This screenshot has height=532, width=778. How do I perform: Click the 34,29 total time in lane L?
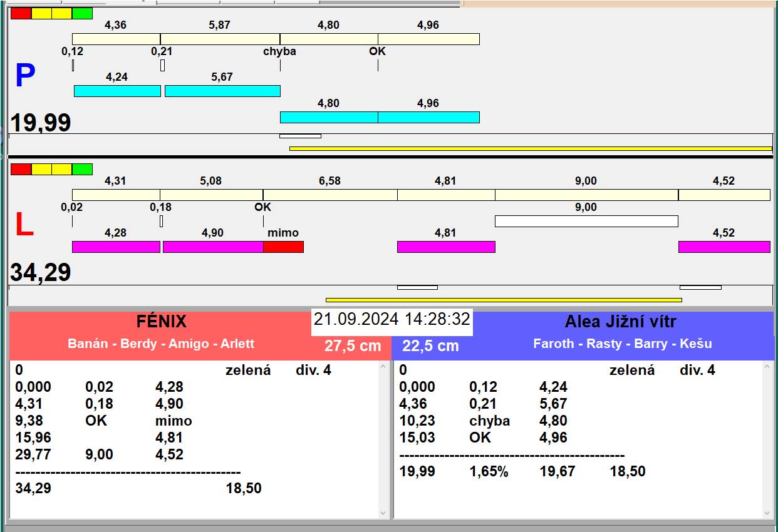click(41, 273)
